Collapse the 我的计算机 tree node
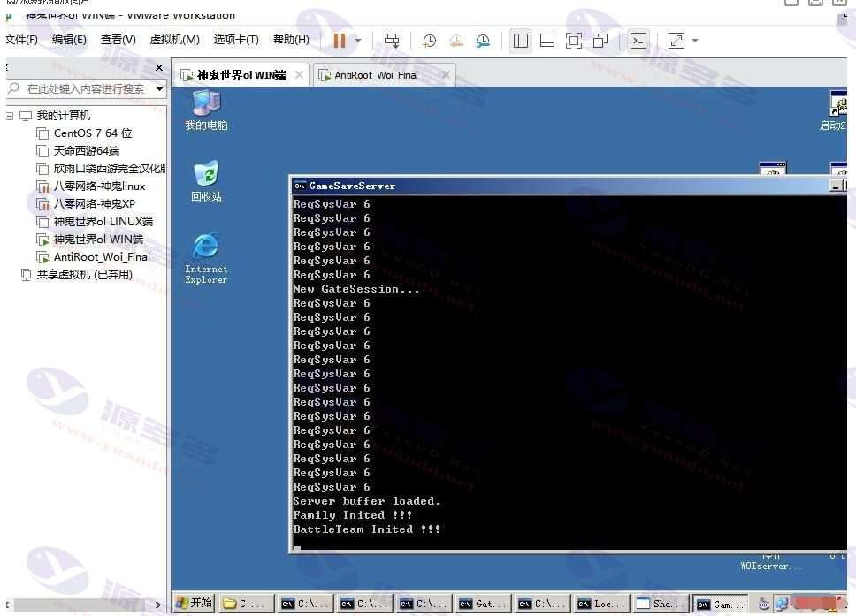856x616 pixels. click(x=9, y=116)
